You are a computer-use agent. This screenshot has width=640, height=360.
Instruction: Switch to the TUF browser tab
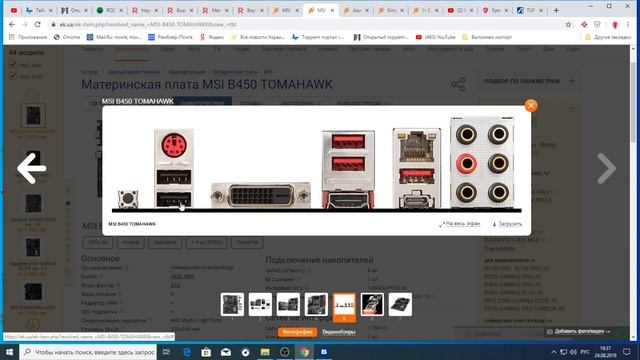pyautogui.click(x=531, y=10)
